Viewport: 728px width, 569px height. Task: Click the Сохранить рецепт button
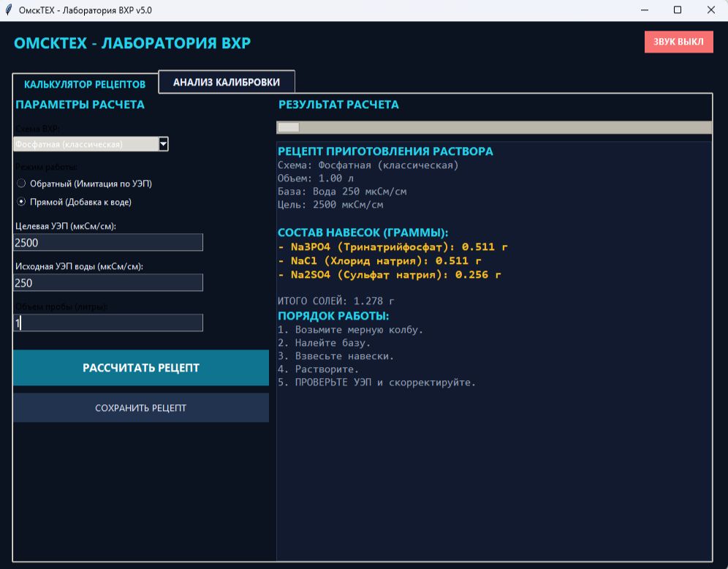tap(141, 408)
